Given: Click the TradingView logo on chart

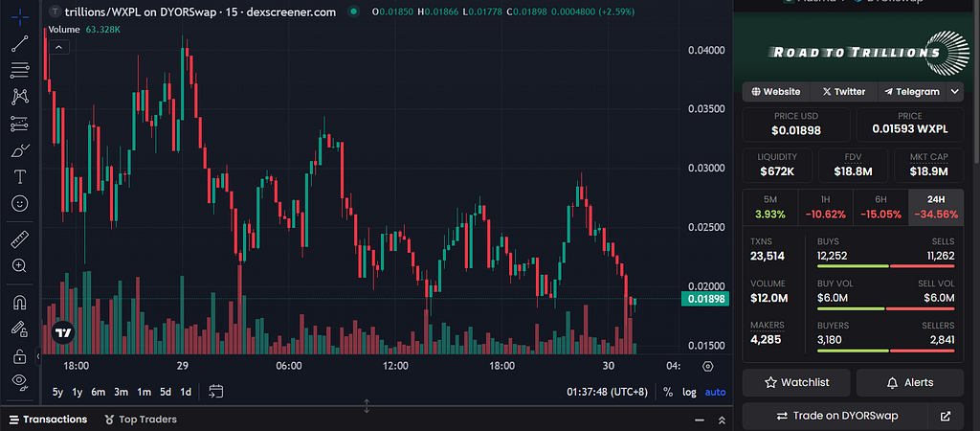Looking at the screenshot, I should coord(63,332).
